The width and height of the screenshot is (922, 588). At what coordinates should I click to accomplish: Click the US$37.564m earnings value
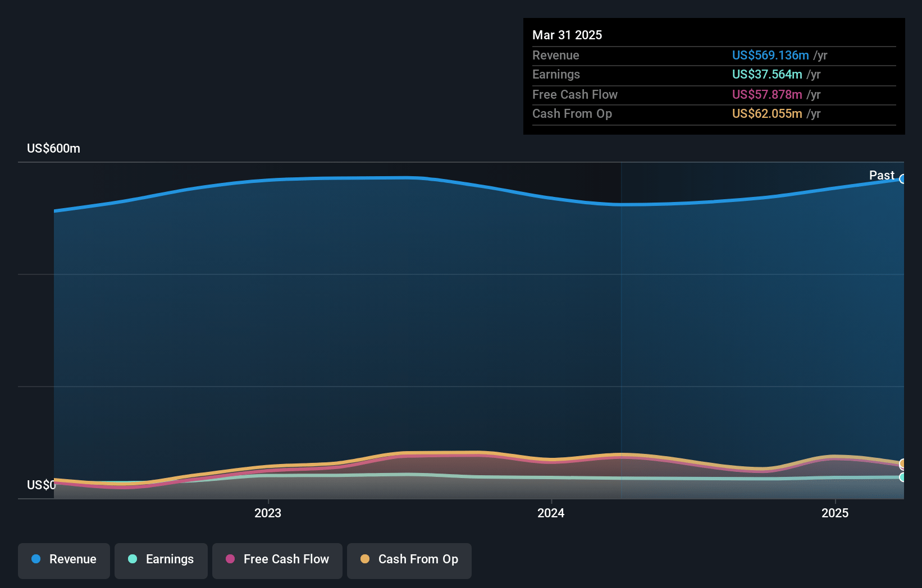767,74
